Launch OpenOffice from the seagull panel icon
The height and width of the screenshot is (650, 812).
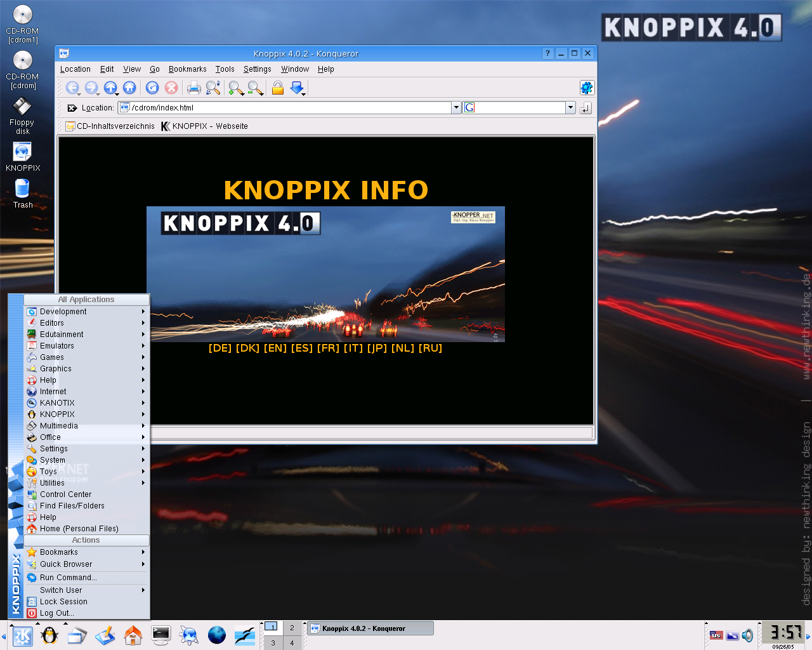(x=245, y=635)
